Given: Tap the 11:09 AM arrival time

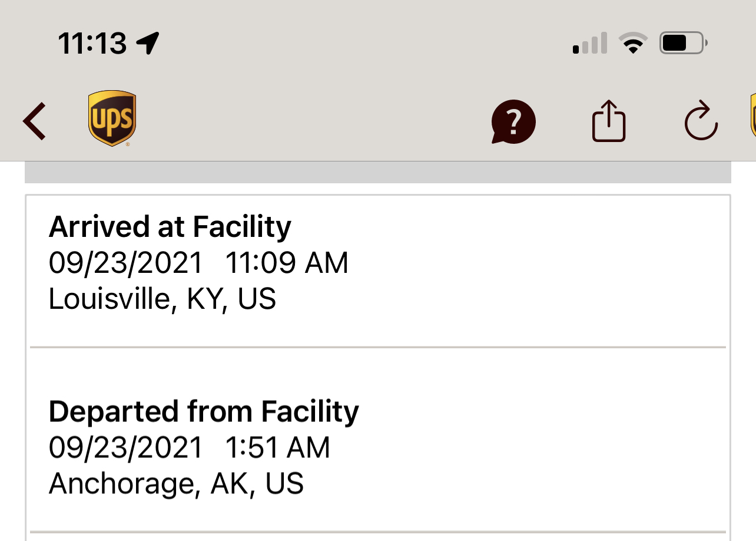Looking at the screenshot, I should [x=287, y=263].
